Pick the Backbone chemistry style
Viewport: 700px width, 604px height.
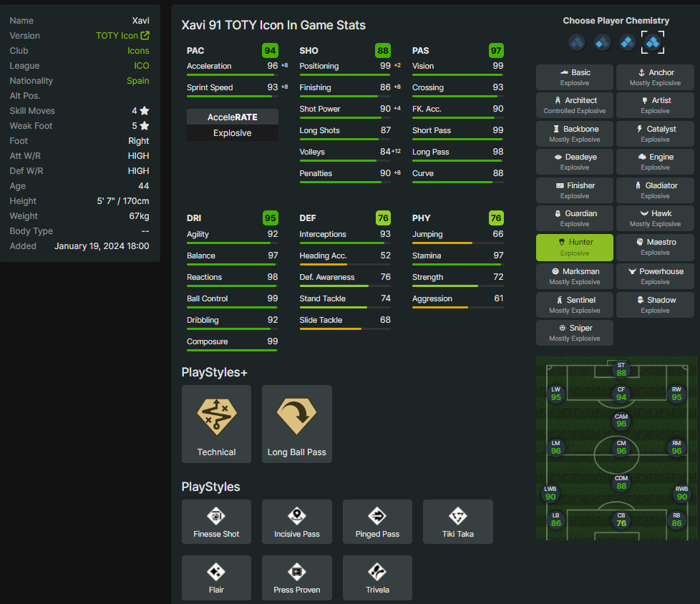coord(575,134)
